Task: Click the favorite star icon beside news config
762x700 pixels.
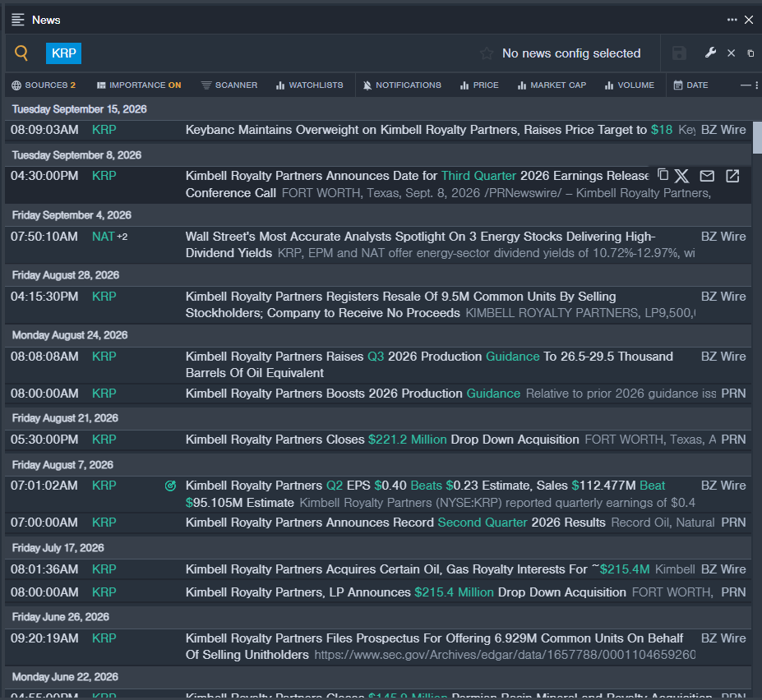Action: click(487, 53)
